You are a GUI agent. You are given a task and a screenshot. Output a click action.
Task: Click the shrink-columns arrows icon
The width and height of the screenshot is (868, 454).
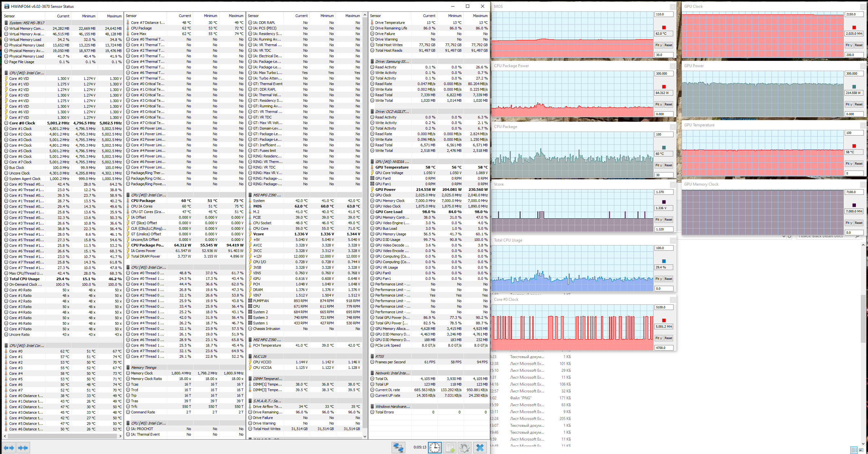(x=23, y=447)
